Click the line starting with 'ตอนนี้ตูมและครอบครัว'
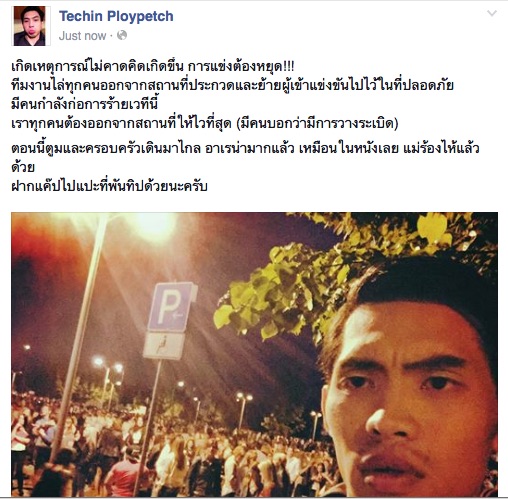Image resolution: width=508 pixels, height=499 pixels. (x=245, y=148)
